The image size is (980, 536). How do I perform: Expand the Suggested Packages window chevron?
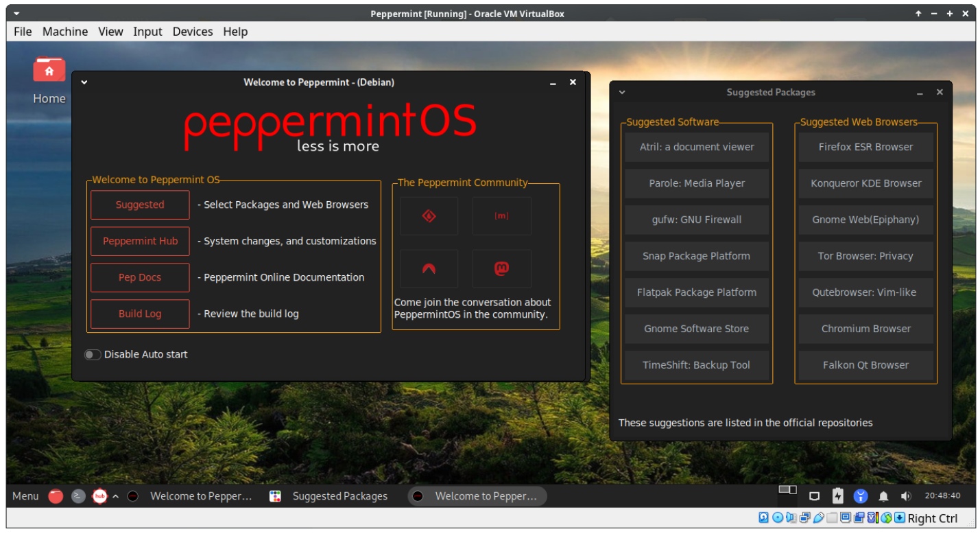[x=621, y=92]
